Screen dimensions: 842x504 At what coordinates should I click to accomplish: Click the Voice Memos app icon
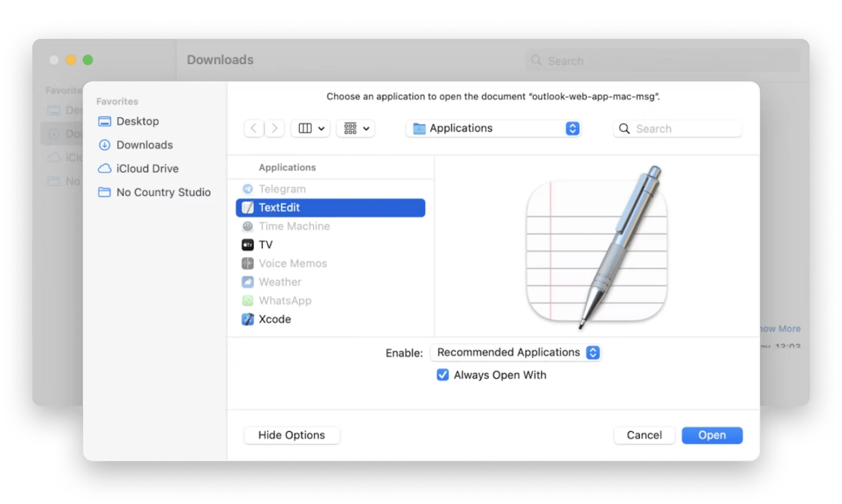pyautogui.click(x=248, y=263)
